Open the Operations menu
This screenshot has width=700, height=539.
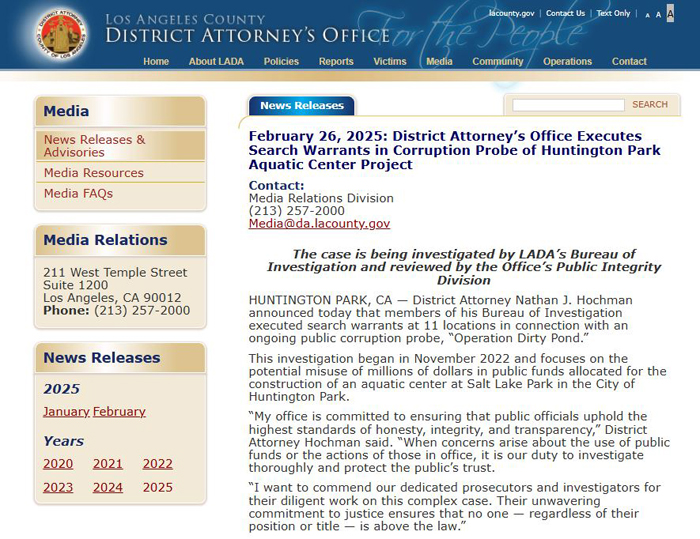(567, 62)
